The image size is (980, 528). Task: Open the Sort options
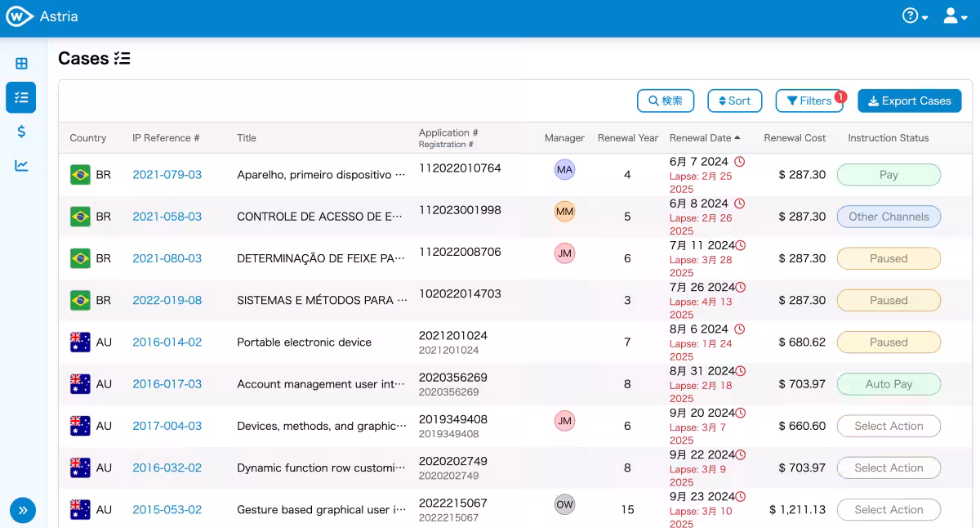[734, 101]
